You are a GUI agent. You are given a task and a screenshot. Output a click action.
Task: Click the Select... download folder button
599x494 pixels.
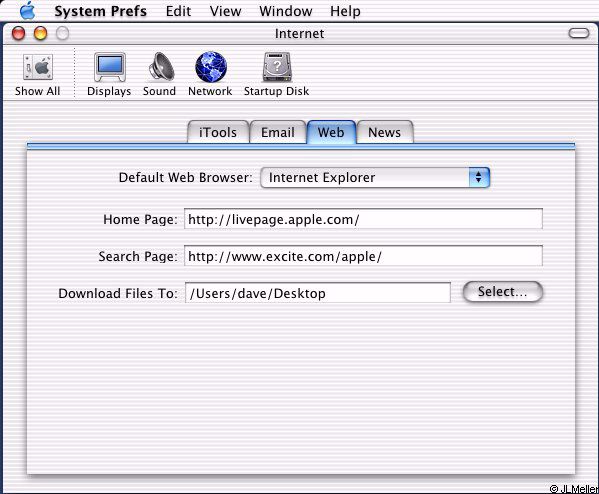pyautogui.click(x=503, y=292)
